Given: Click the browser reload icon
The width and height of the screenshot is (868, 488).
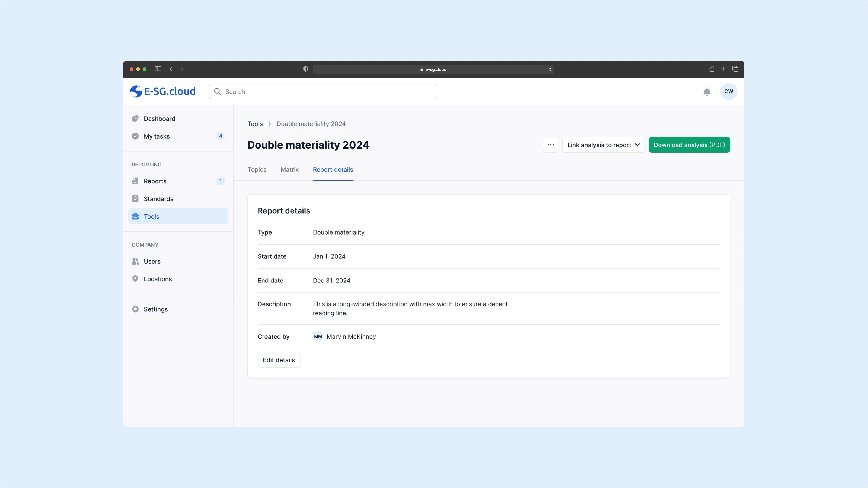Looking at the screenshot, I should [550, 69].
